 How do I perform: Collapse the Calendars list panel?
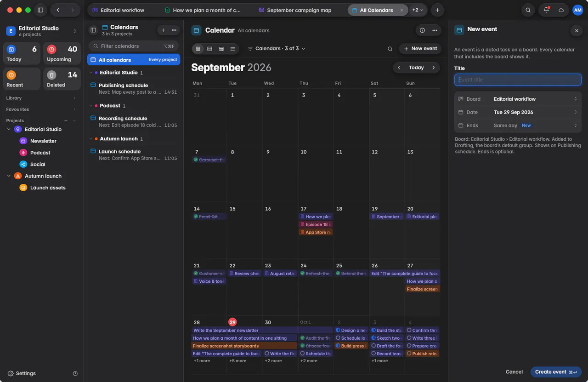tap(93, 30)
